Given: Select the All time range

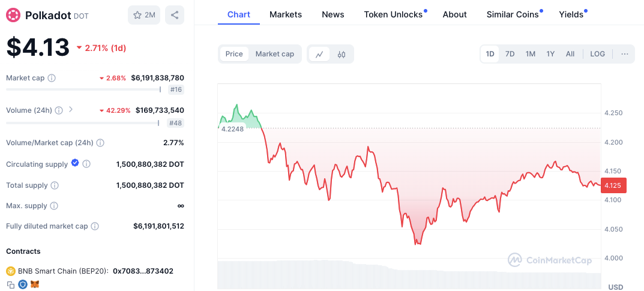Looking at the screenshot, I should click(570, 54).
